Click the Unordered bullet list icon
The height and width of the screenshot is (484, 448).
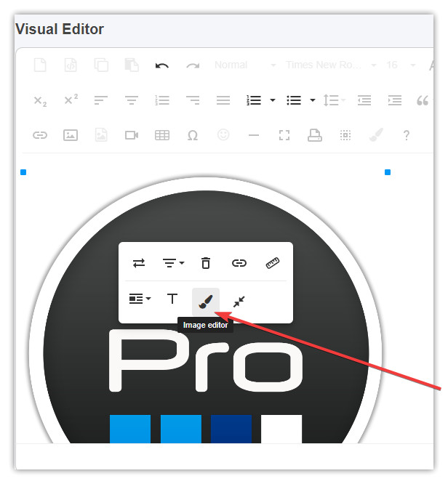click(294, 100)
